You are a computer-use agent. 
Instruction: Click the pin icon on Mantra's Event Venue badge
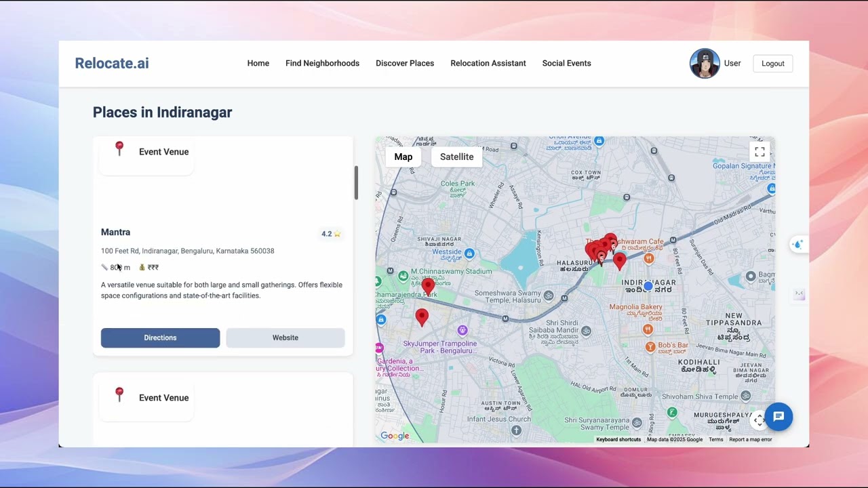click(119, 148)
